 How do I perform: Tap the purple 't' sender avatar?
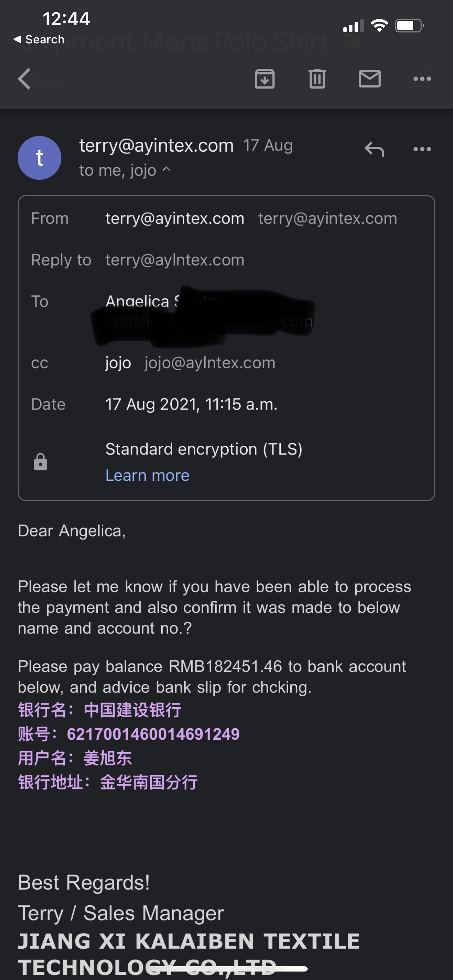pos(40,158)
